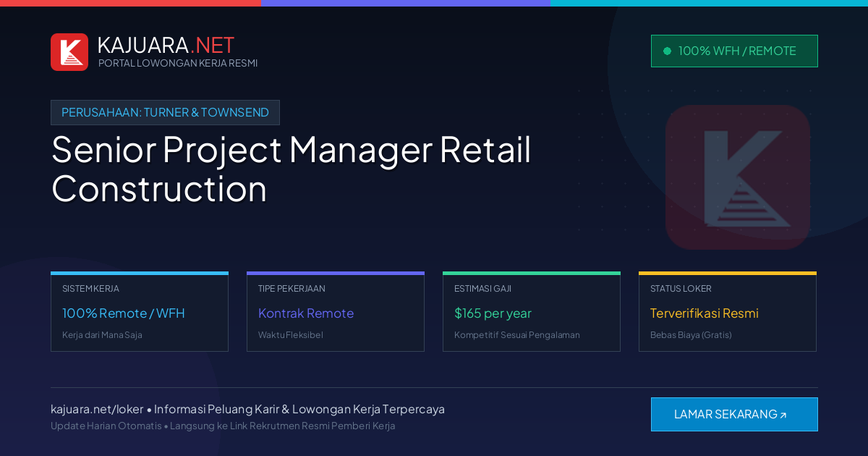Click the red Kajuara K logo icon
The image size is (868, 456).
point(69,52)
